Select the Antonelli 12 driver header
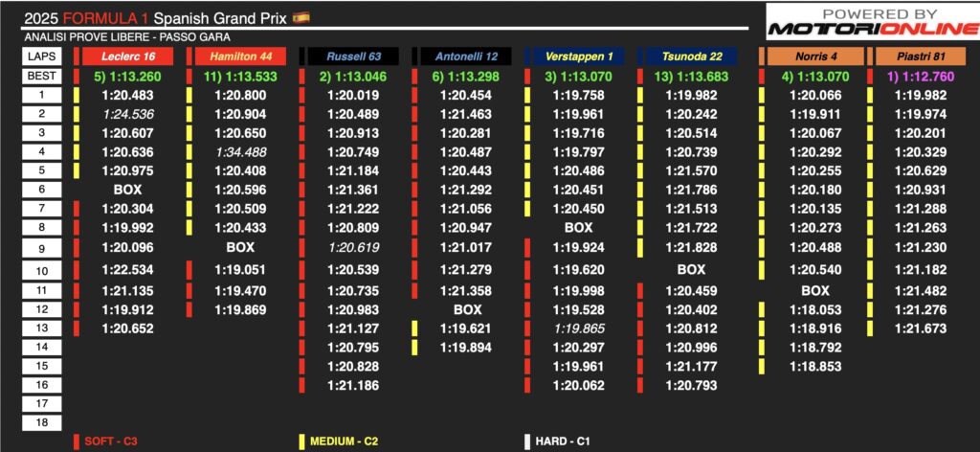Viewport: 980px width, 452px height. point(466,56)
